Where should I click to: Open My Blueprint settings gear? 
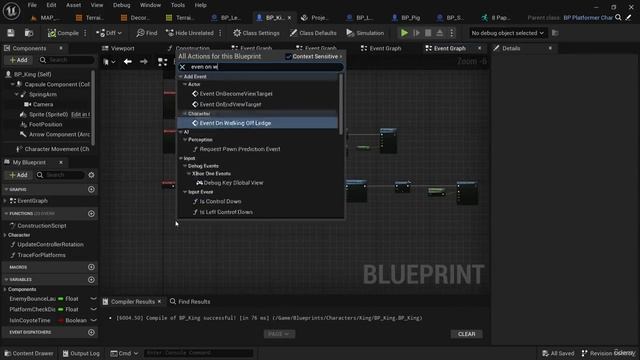pos(91,175)
